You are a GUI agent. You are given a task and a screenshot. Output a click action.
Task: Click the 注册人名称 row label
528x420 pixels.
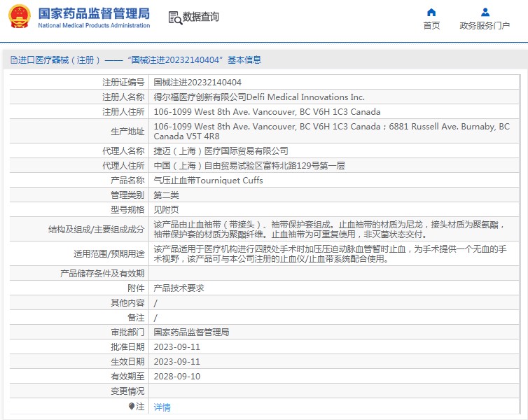(123, 97)
